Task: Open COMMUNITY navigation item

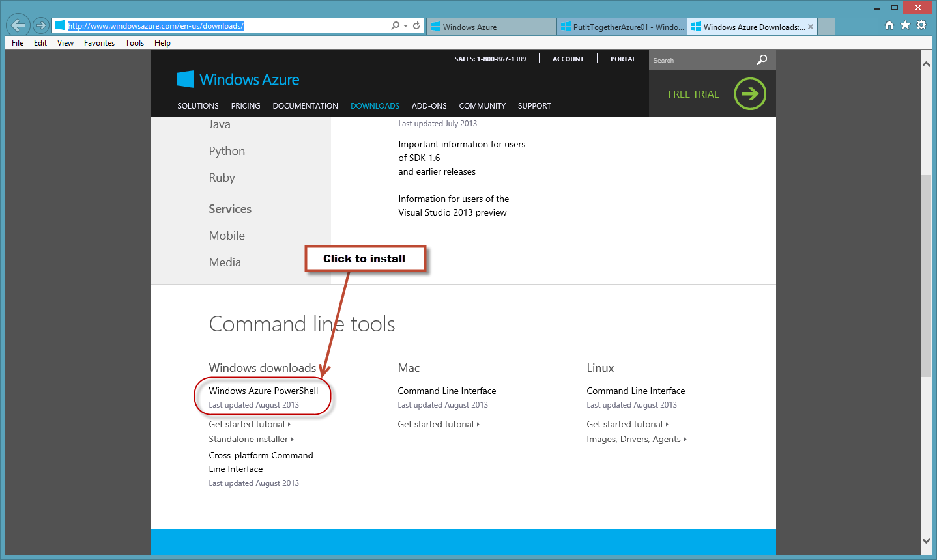Action: coord(482,106)
